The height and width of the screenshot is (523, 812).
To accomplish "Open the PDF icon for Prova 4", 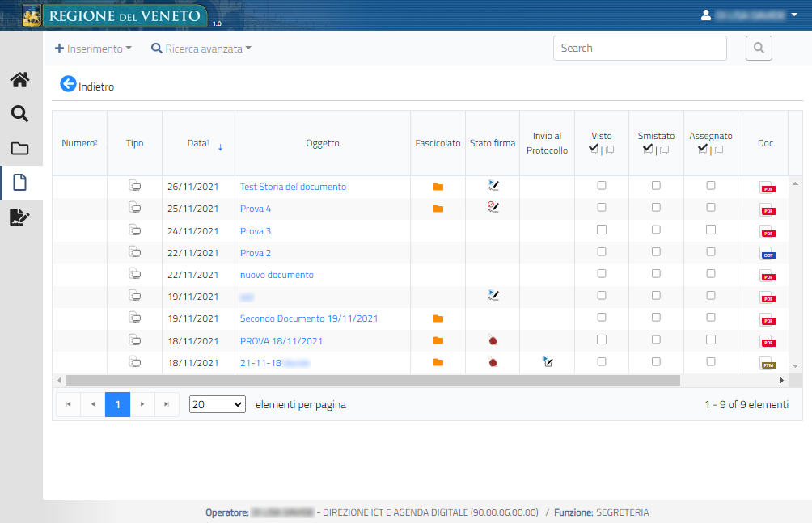I will point(768,209).
